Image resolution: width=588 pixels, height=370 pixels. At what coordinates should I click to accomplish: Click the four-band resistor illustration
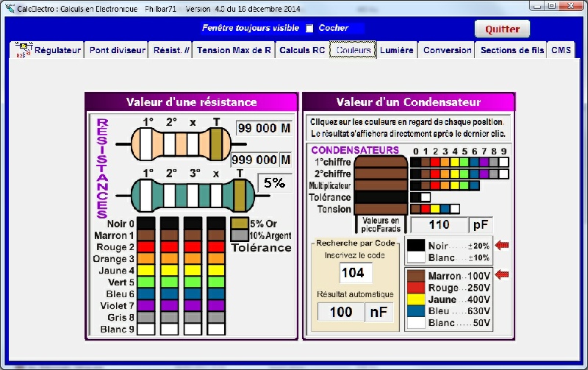click(182, 141)
